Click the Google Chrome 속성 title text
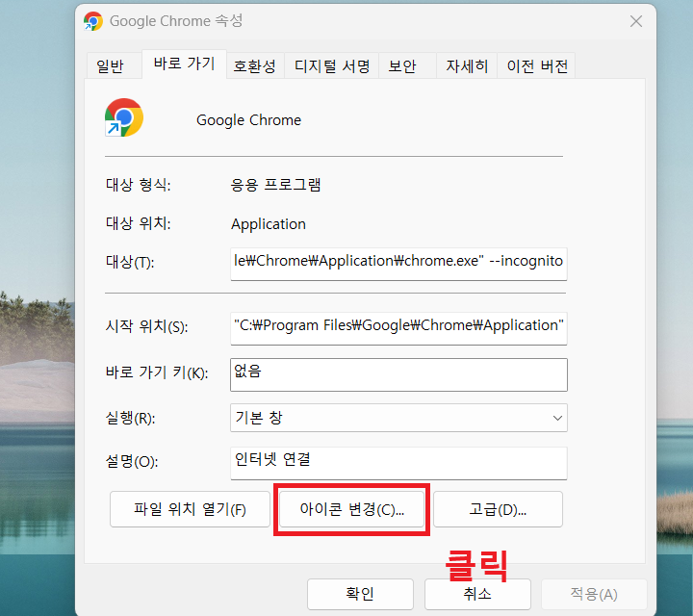This screenshot has width=693, height=616. (x=176, y=21)
